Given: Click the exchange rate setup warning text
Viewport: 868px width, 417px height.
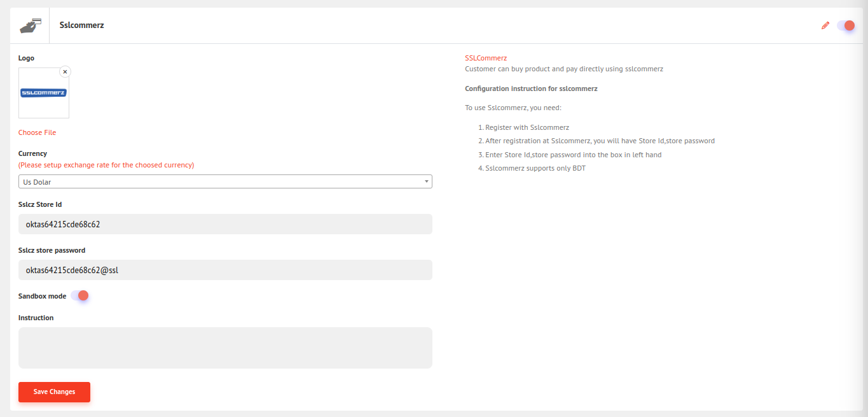Looking at the screenshot, I should (x=106, y=165).
